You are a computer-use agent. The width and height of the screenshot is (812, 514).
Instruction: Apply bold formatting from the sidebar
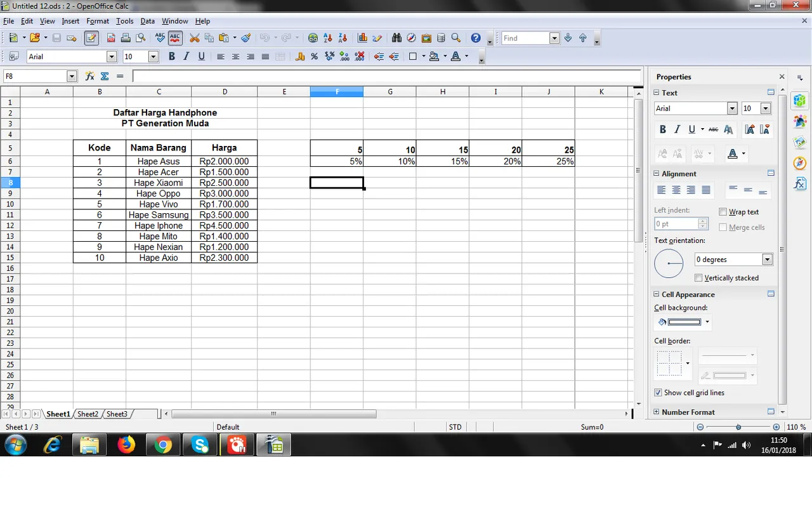662,129
